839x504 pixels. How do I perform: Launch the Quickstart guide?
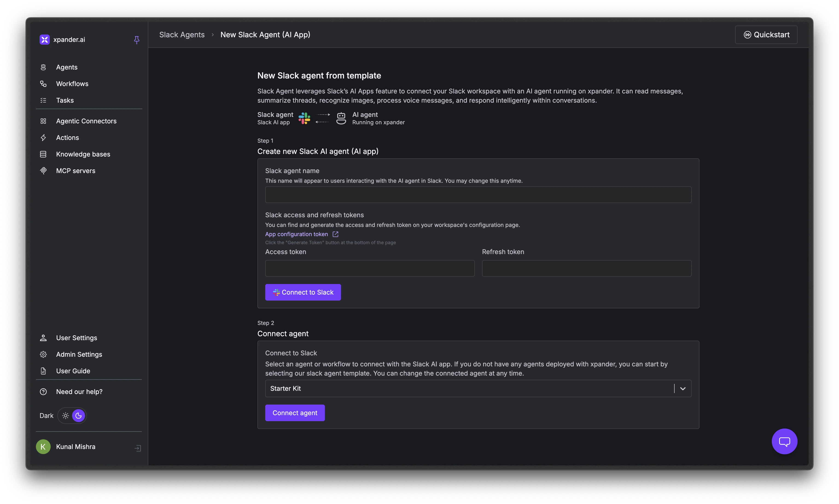[x=766, y=34]
